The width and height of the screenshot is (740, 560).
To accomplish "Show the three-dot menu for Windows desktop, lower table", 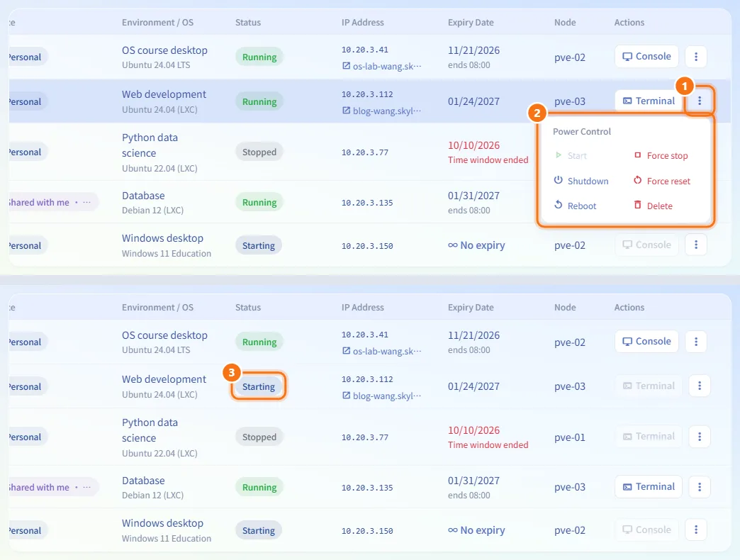I will point(695,530).
